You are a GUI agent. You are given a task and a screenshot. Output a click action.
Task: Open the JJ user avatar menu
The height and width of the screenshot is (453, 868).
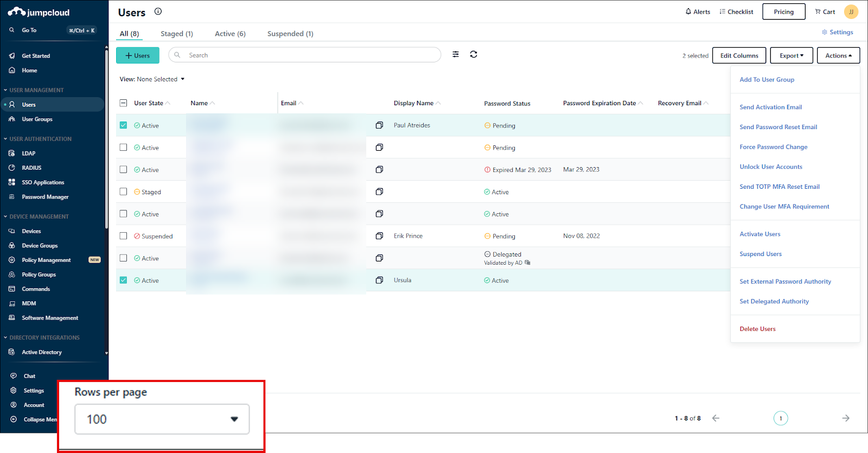pos(851,11)
